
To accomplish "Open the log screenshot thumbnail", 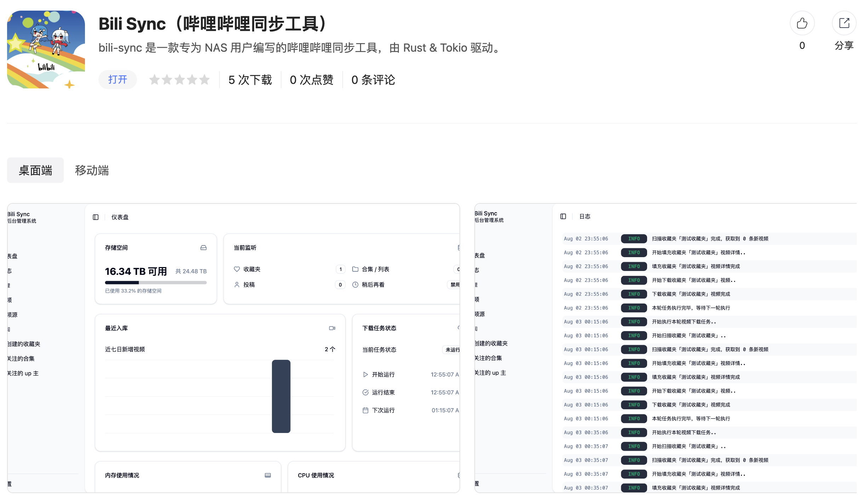I will coord(666,348).
